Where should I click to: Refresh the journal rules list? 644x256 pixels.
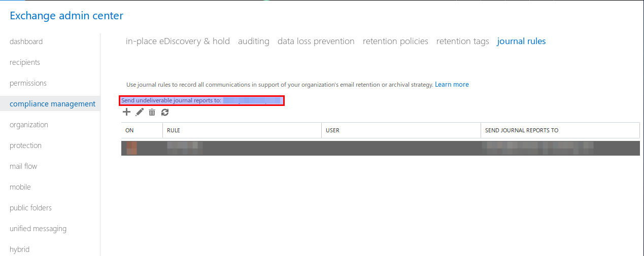point(165,112)
